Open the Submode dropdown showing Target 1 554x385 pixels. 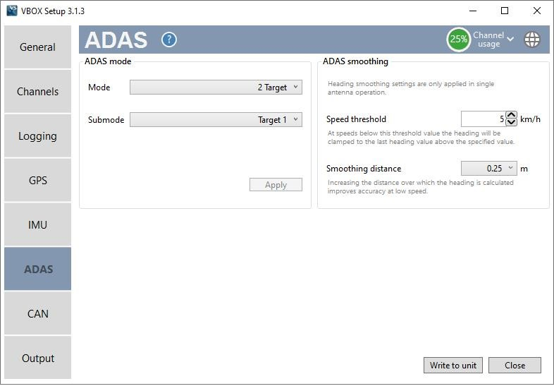tap(216, 120)
